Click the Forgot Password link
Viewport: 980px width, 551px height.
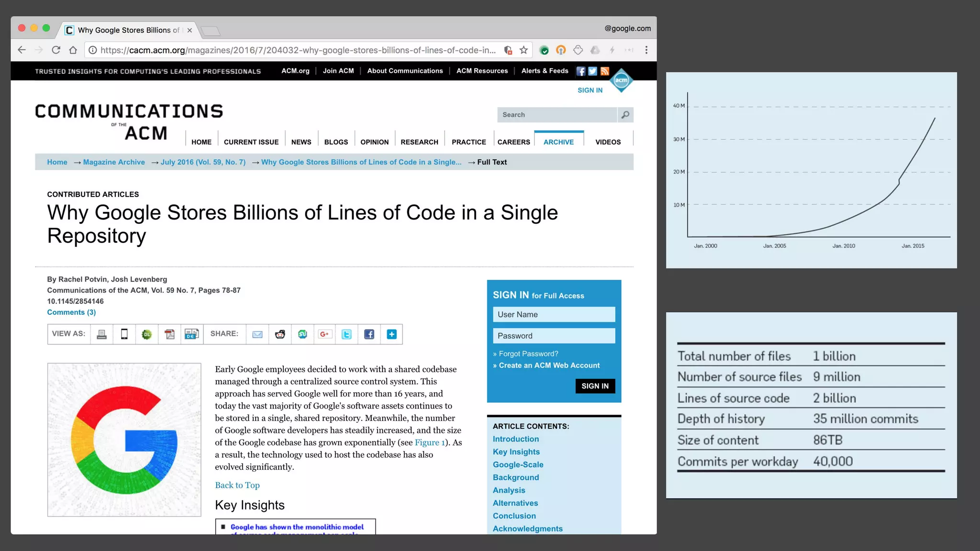(x=528, y=354)
